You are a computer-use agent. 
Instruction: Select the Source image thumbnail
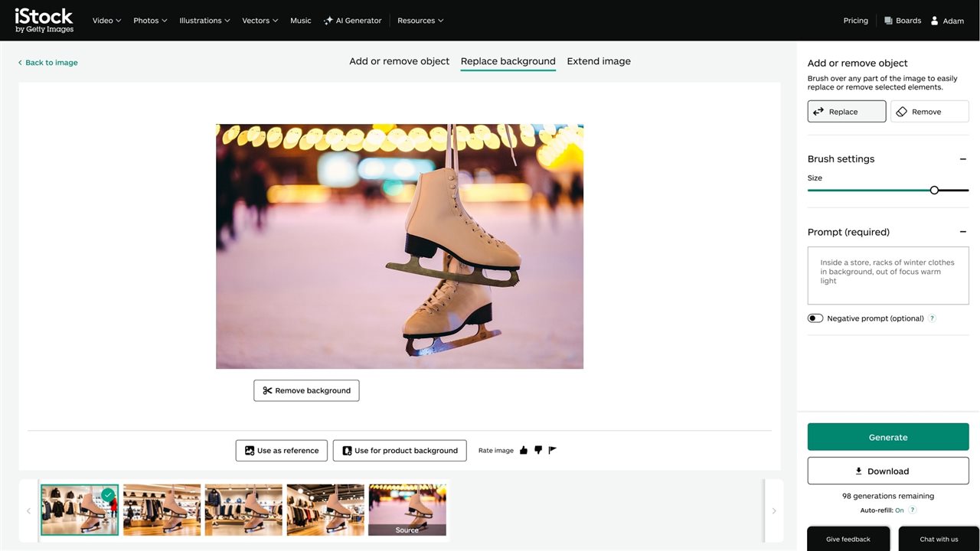407,509
